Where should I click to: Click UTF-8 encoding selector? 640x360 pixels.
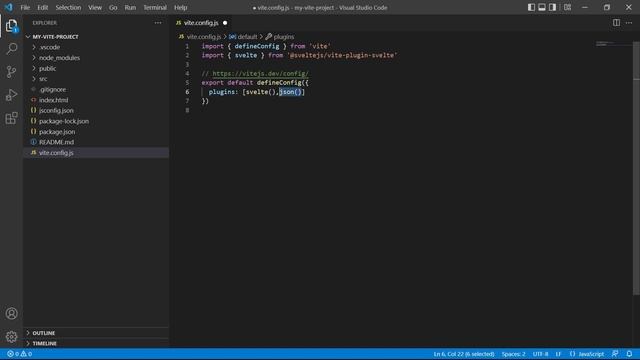tap(540, 354)
